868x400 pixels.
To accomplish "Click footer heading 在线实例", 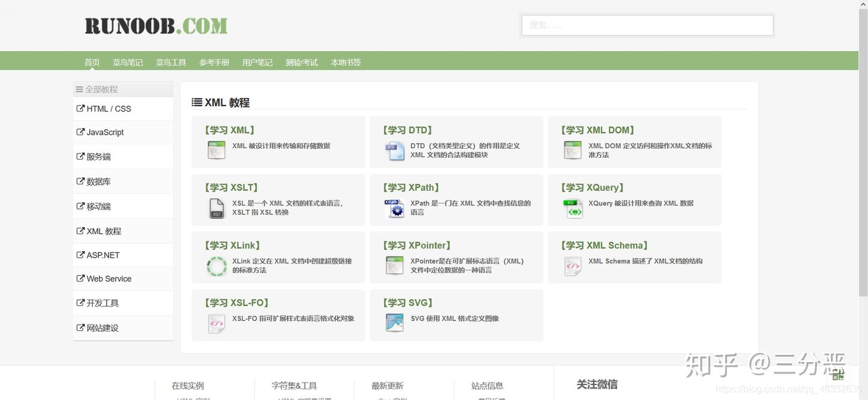I will 188,386.
